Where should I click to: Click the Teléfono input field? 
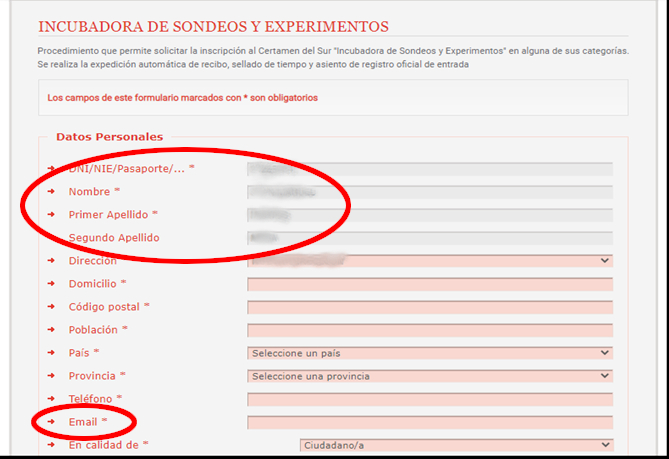coord(429,399)
